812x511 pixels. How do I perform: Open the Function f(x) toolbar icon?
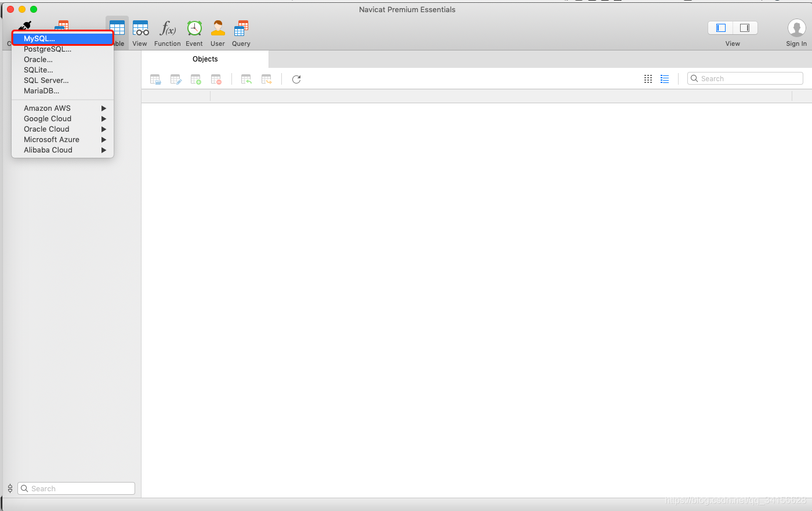[168, 28]
